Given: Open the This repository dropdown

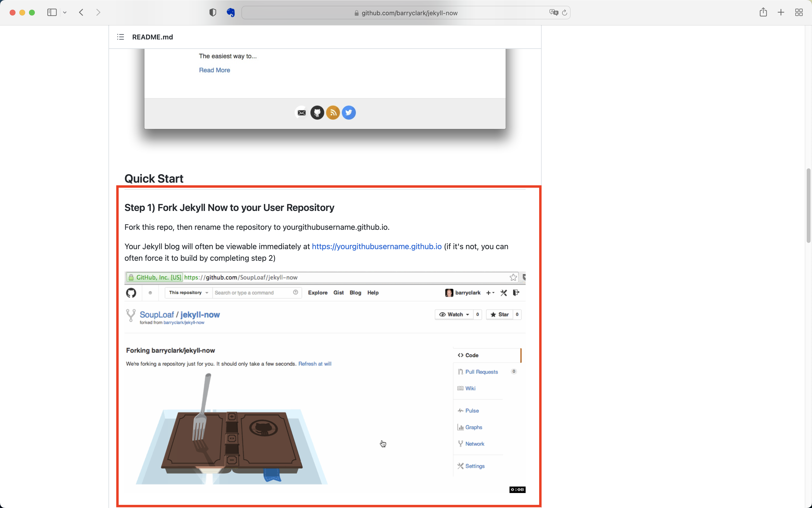Looking at the screenshot, I should pyautogui.click(x=188, y=293).
